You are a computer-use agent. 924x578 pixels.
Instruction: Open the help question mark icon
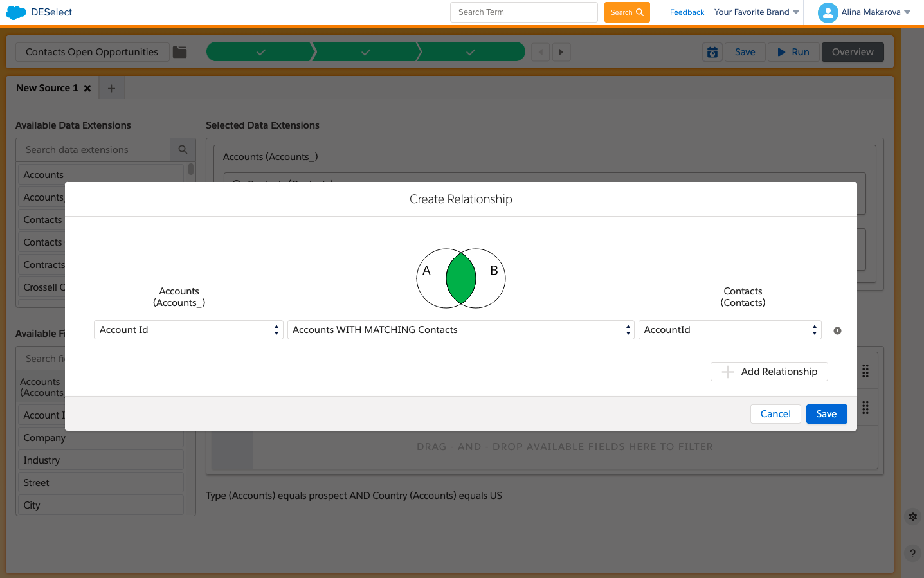pyautogui.click(x=912, y=553)
